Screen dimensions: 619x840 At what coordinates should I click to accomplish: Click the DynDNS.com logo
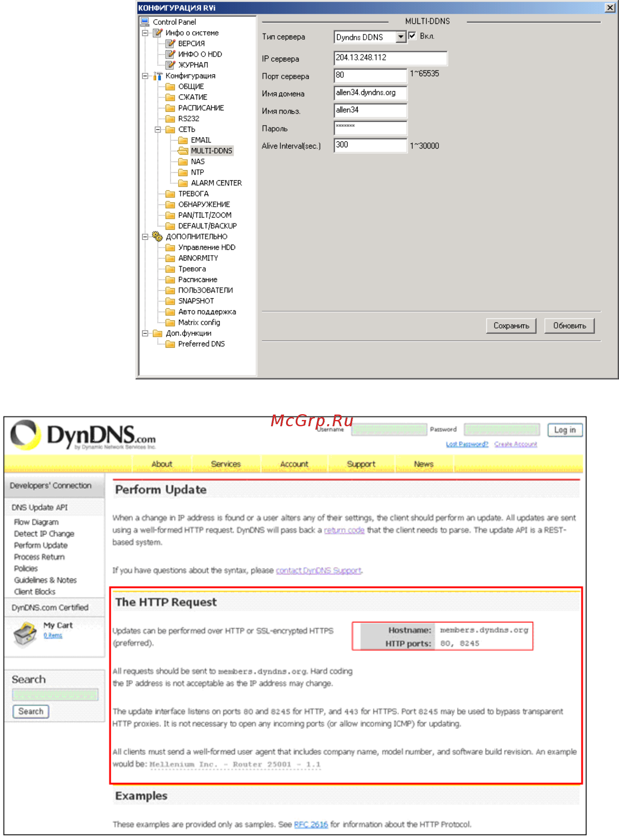(x=83, y=435)
